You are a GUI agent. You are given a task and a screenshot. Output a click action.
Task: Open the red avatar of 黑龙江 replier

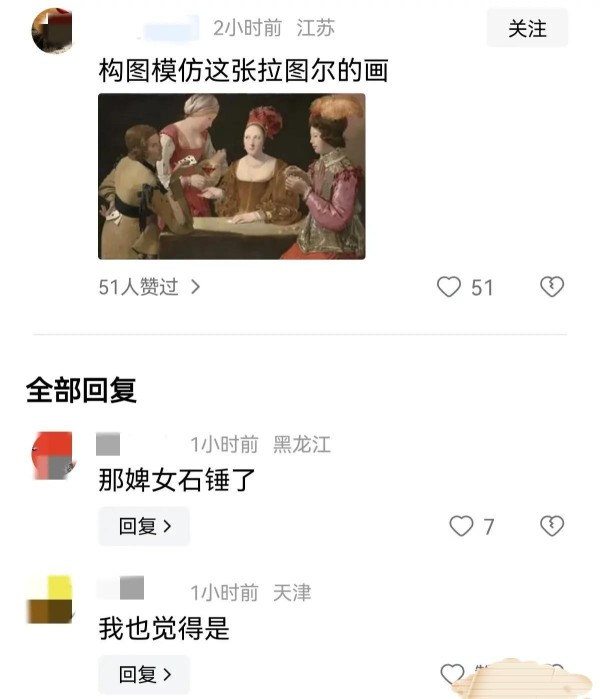[x=52, y=455]
